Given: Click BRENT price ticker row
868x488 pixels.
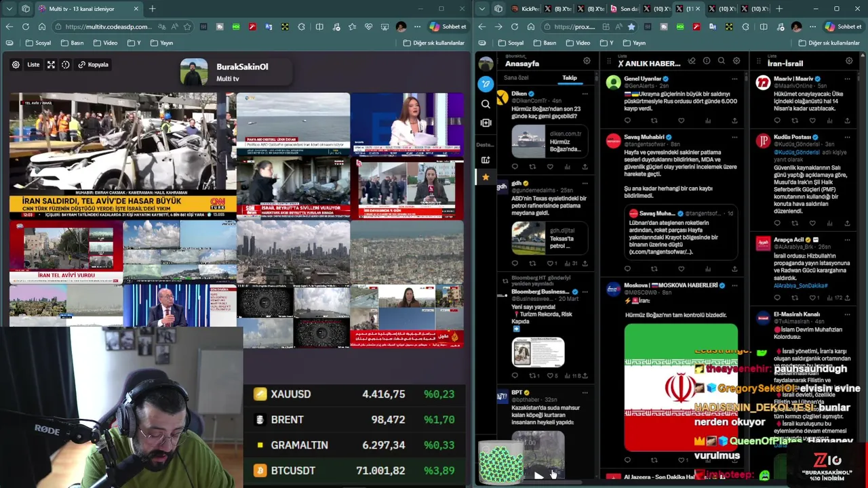Looking at the screenshot, I should (x=355, y=420).
